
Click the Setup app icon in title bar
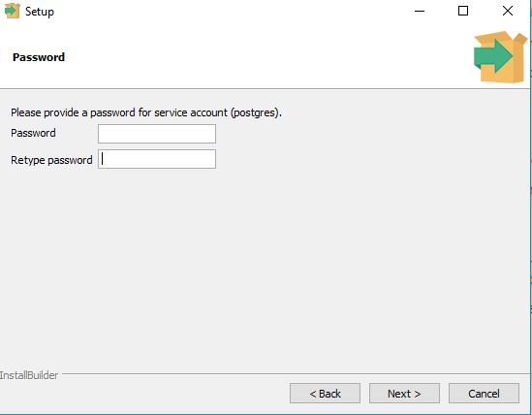[x=13, y=11]
